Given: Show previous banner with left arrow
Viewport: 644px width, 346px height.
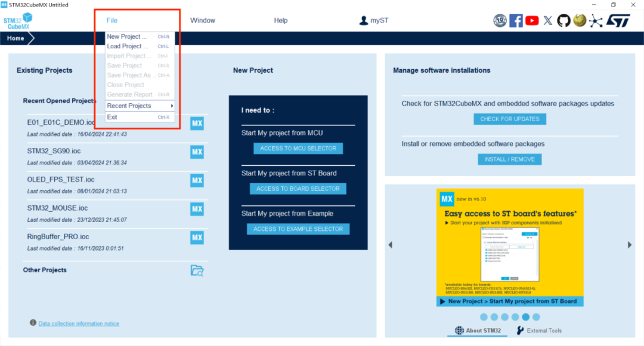Looking at the screenshot, I should pos(390,245).
